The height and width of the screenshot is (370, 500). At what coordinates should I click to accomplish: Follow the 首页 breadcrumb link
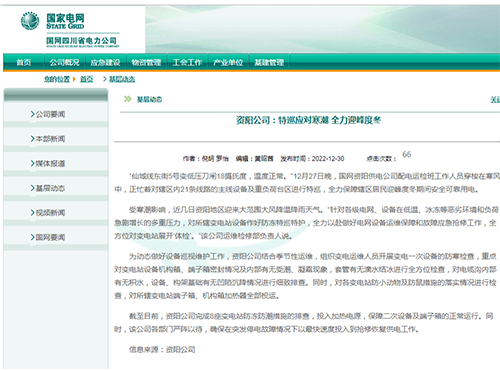pyautogui.click(x=87, y=79)
